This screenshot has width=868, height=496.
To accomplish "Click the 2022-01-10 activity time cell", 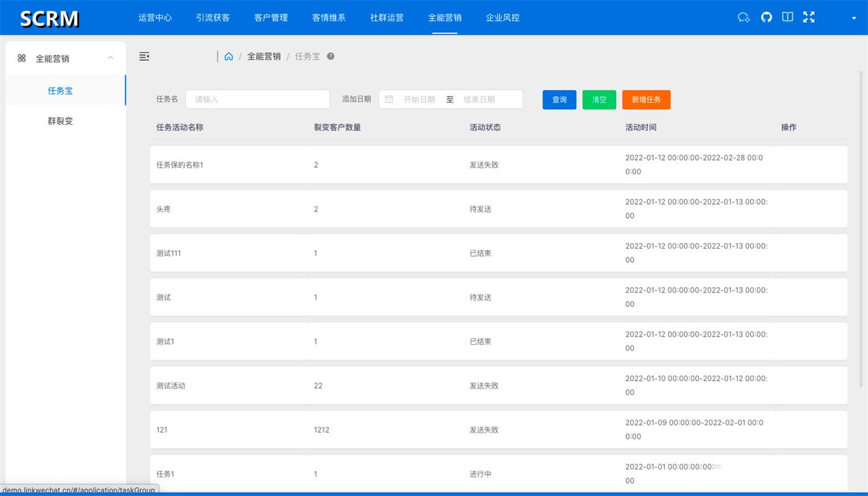I will [x=696, y=386].
